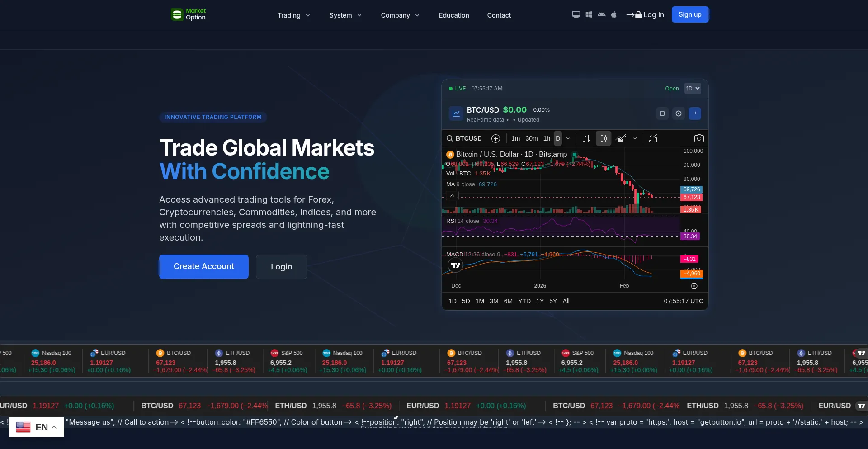The image size is (868, 449).
Task: Select the 30m interval
Action: 532,138
